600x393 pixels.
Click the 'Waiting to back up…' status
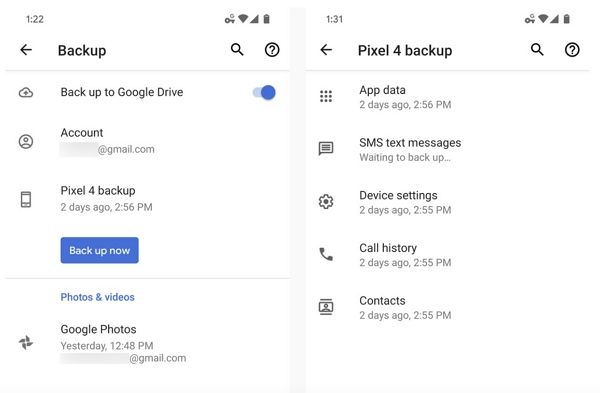click(405, 157)
